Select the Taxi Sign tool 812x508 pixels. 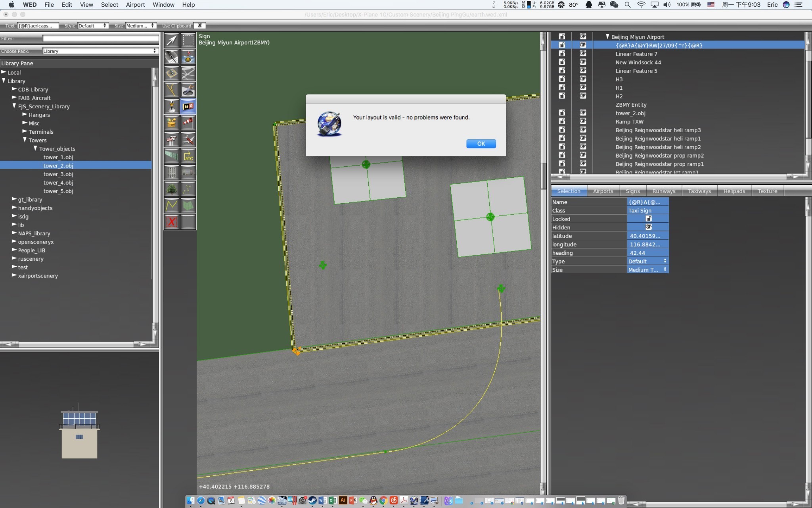tap(188, 106)
